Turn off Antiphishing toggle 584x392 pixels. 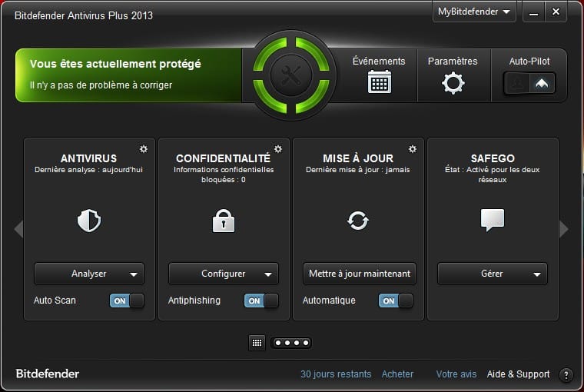pos(261,301)
